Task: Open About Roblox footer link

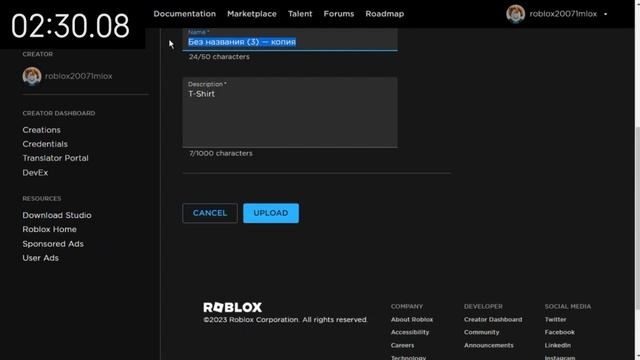Action: (412, 320)
